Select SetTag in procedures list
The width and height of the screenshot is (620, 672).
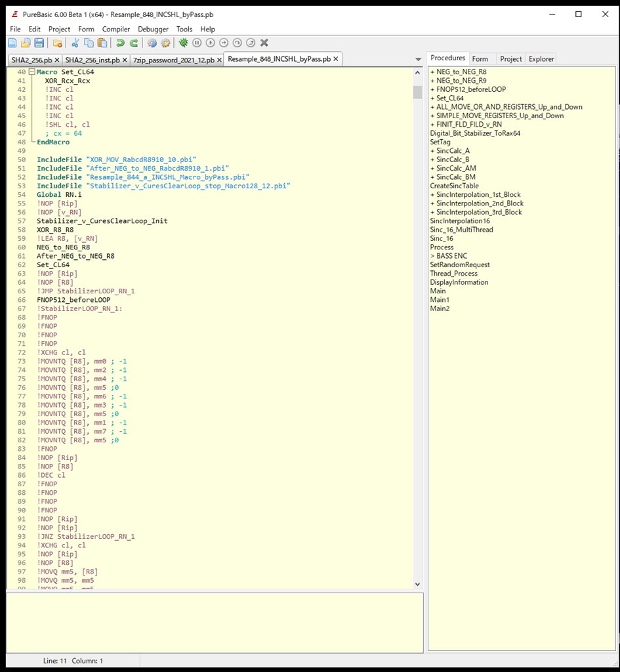pyautogui.click(x=440, y=142)
